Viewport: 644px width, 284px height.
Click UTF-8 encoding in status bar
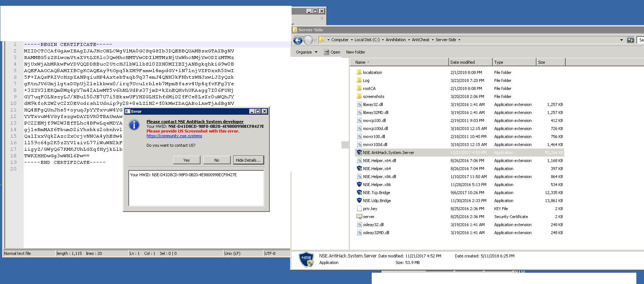[x=270, y=253]
